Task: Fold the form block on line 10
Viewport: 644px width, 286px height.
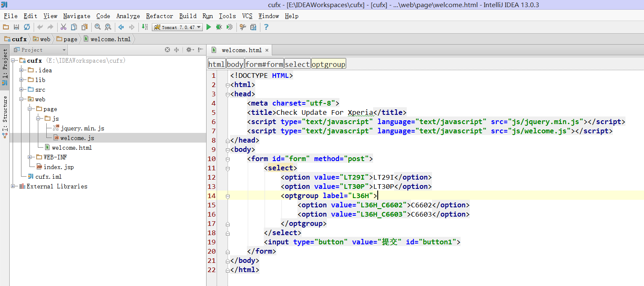Action: (228, 159)
